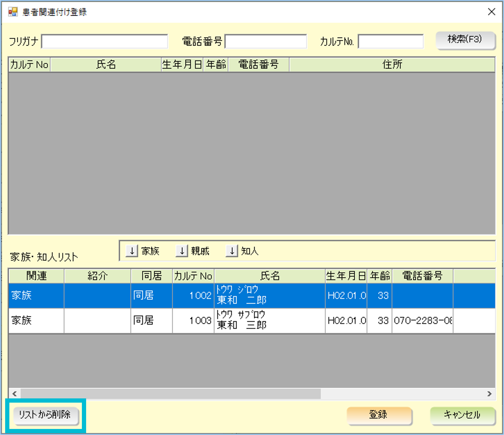Screen dimensions: 504x435
Task: Click the 関連 column header in lower list
Action: coord(36,276)
